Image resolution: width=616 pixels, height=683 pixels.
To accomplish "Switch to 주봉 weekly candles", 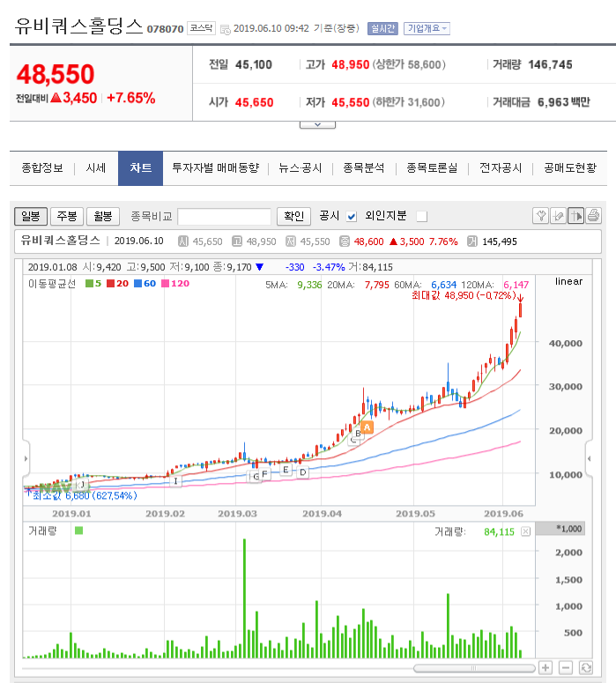I will [x=67, y=216].
